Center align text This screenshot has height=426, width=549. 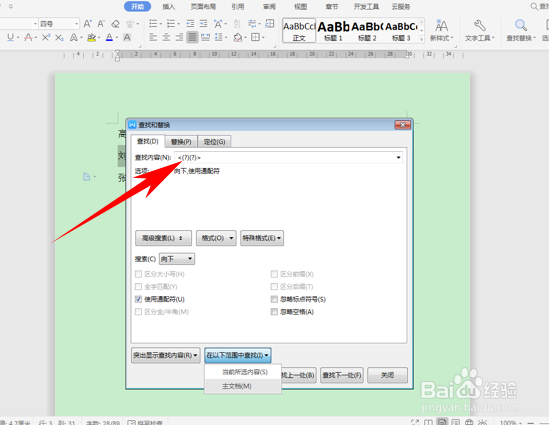(x=166, y=37)
